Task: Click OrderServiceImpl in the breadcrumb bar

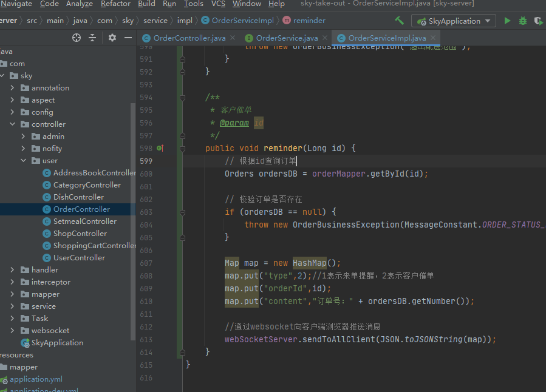Action: [x=242, y=21]
